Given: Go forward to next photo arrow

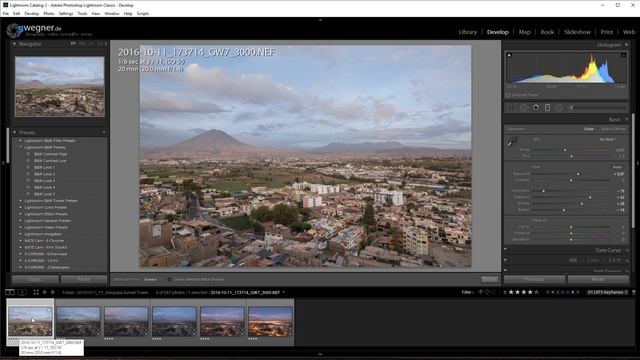Looking at the screenshot, I should point(53,292).
